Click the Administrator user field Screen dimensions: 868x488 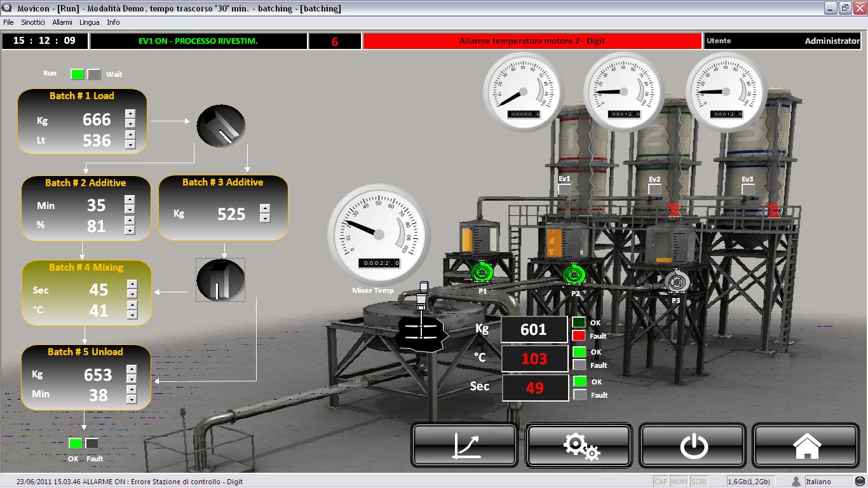click(783, 41)
